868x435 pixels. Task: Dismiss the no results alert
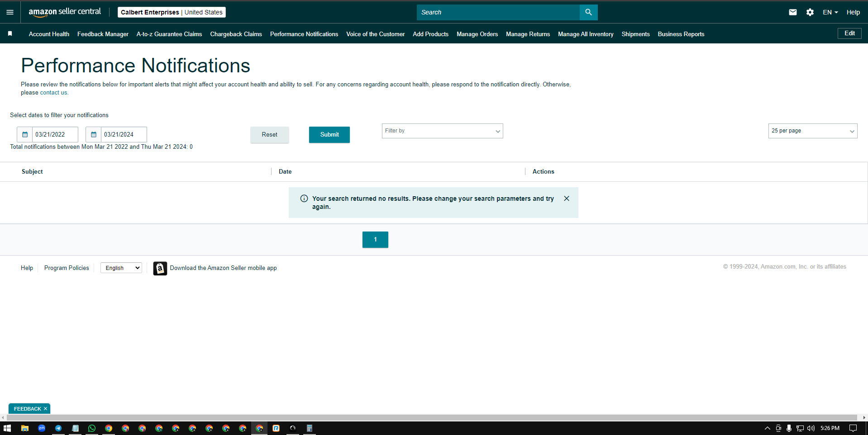tap(567, 199)
